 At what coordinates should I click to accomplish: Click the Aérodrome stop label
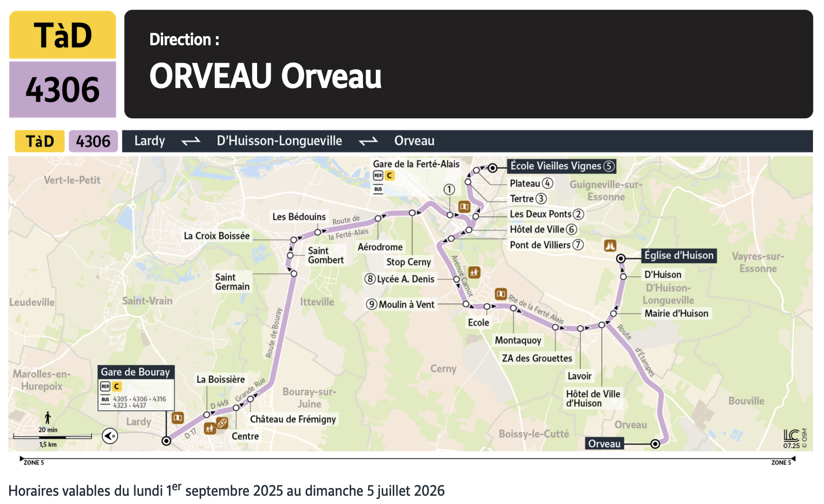380,247
